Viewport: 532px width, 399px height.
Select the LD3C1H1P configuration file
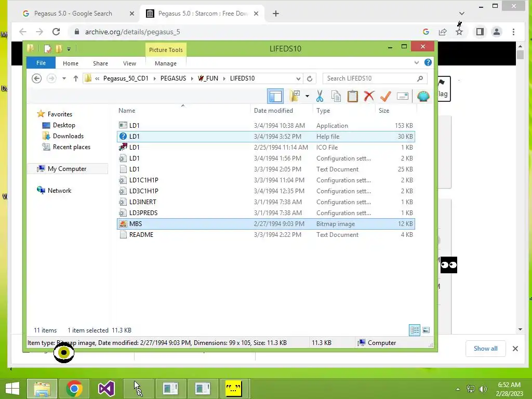click(265, 191)
